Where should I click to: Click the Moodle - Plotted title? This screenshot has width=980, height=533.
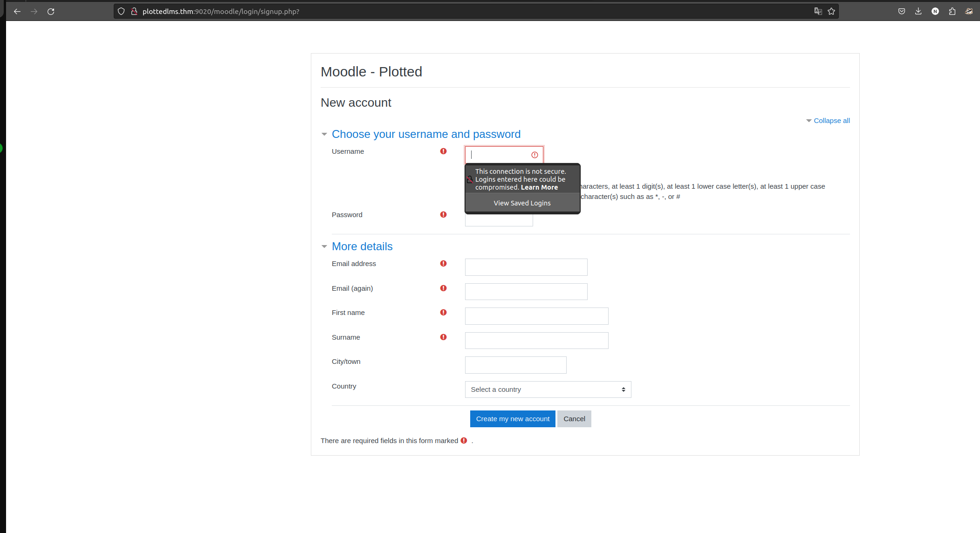click(x=371, y=72)
